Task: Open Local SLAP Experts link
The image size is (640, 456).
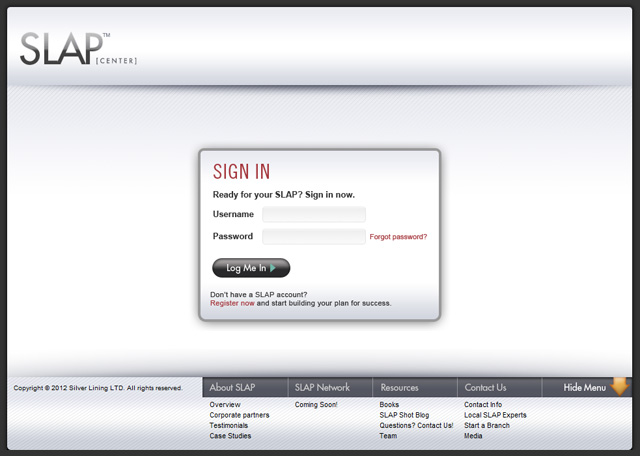Action: click(495, 415)
